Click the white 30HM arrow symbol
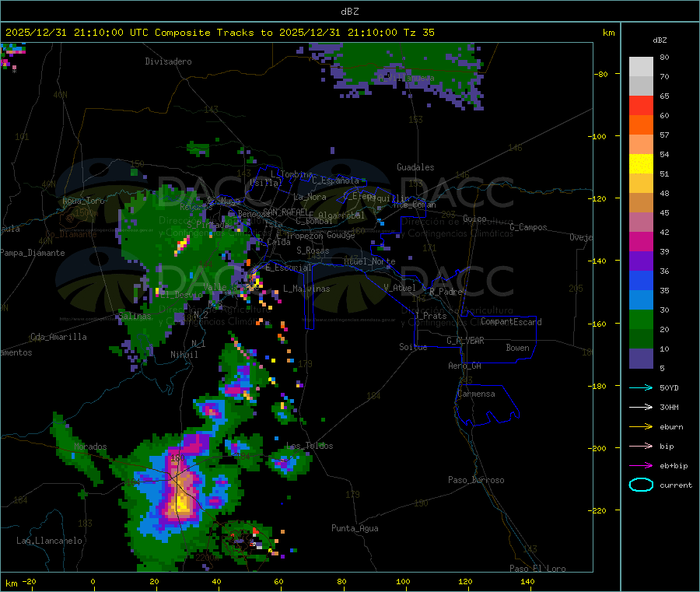 click(641, 407)
